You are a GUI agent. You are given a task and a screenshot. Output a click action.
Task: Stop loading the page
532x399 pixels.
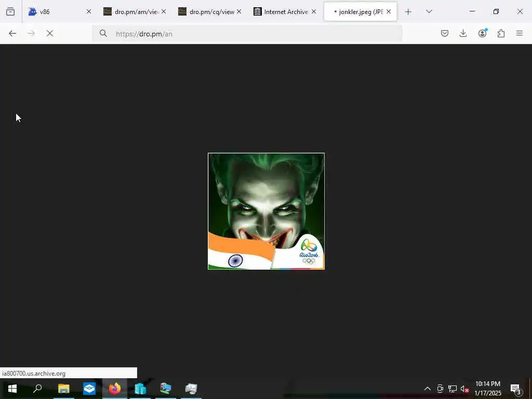pos(50,34)
